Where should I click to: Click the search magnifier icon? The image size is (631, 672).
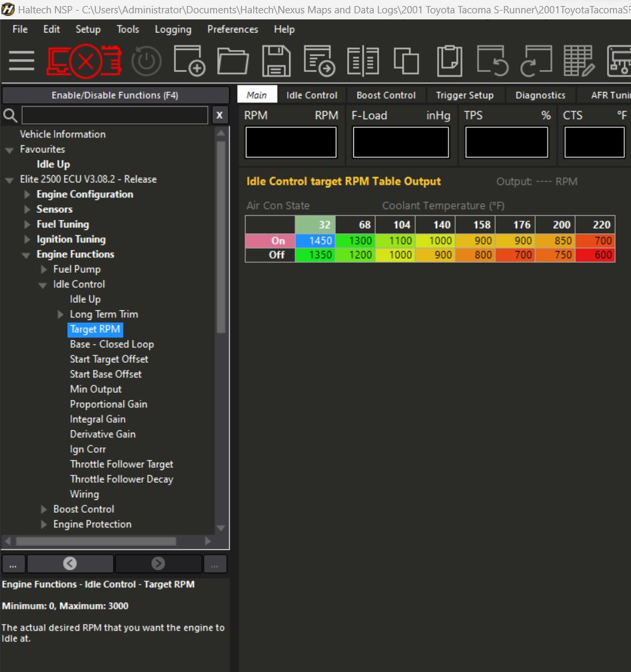click(x=10, y=115)
